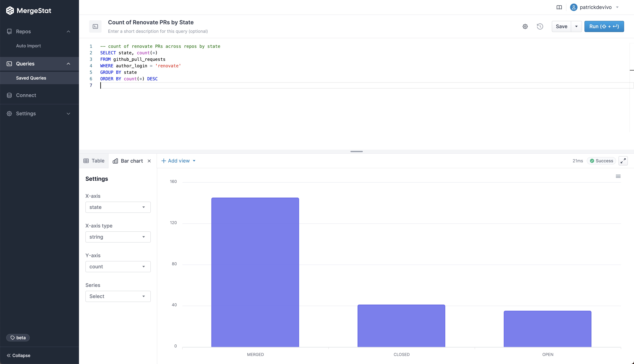The image size is (634, 364).
Task: Click the bar chart tab icon
Action: [115, 161]
